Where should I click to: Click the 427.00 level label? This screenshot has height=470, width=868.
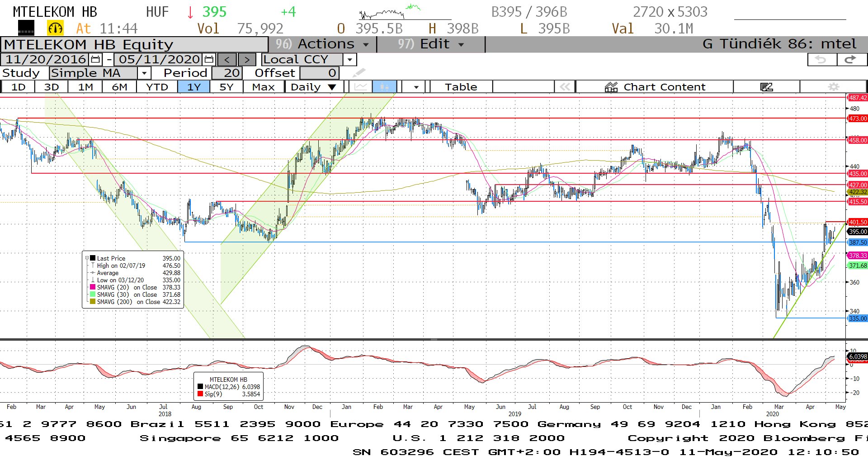(x=857, y=185)
